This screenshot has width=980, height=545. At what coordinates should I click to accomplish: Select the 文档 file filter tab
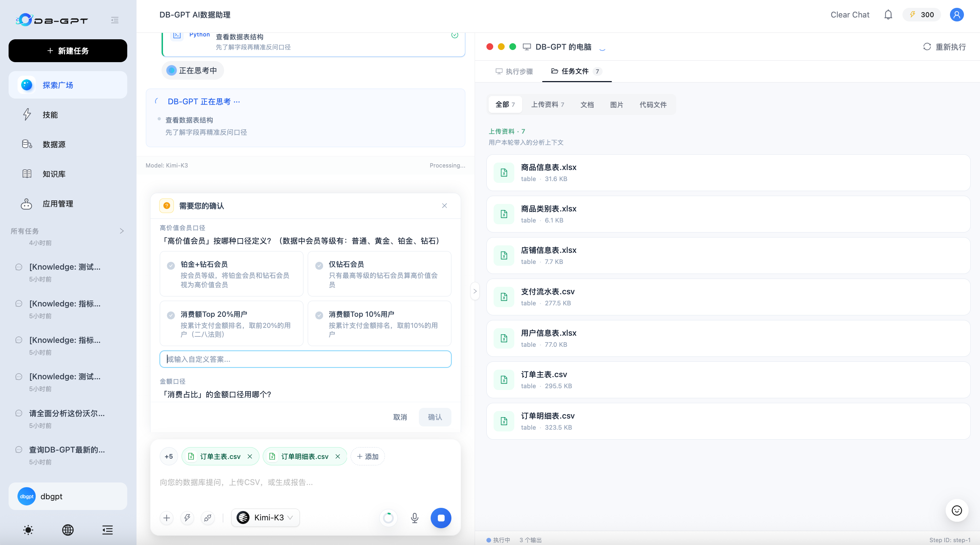[x=587, y=105]
